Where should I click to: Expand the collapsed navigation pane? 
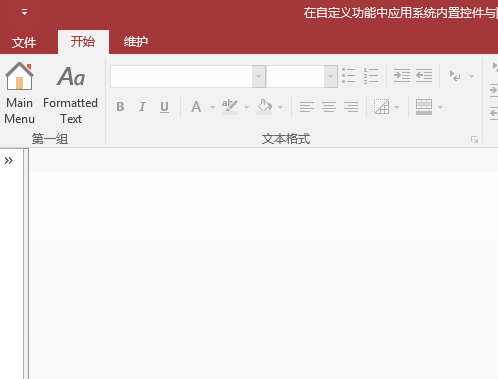[x=9, y=161]
